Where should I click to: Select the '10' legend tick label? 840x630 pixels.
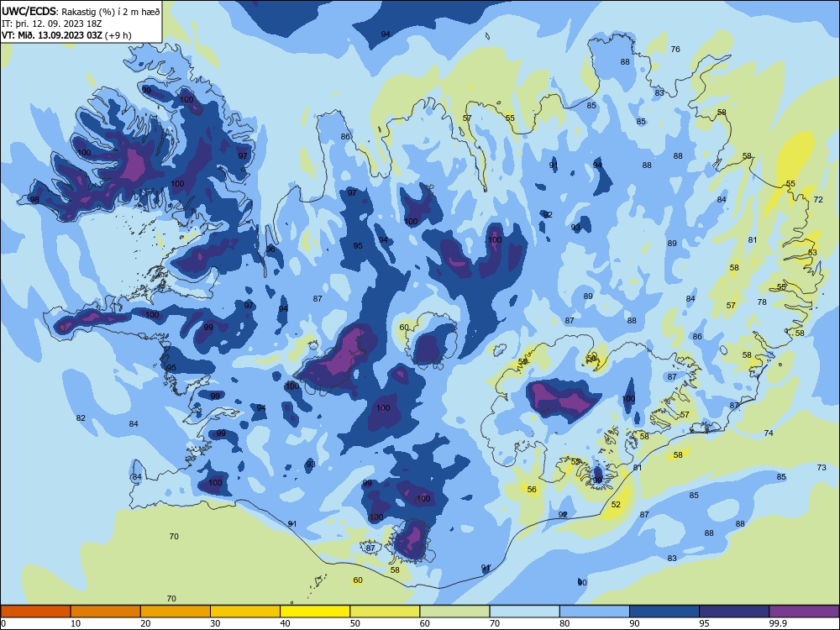76,623
